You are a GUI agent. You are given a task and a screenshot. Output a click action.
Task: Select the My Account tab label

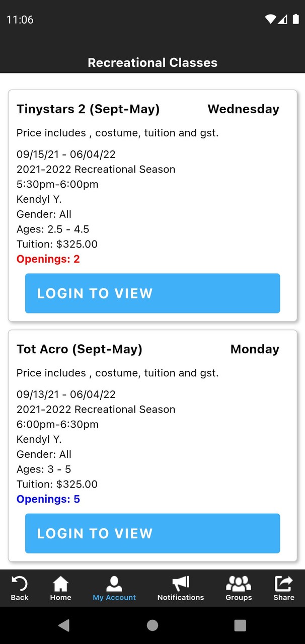click(x=114, y=598)
